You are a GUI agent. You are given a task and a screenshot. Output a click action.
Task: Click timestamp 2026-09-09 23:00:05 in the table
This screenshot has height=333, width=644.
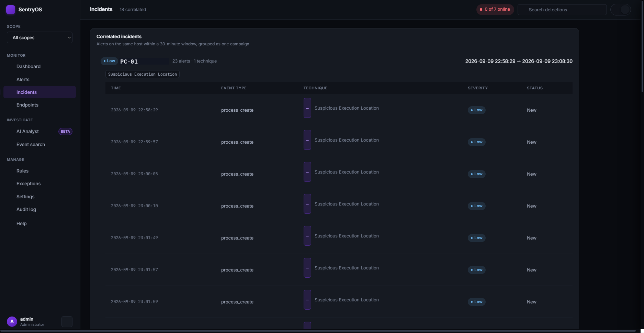[134, 174]
